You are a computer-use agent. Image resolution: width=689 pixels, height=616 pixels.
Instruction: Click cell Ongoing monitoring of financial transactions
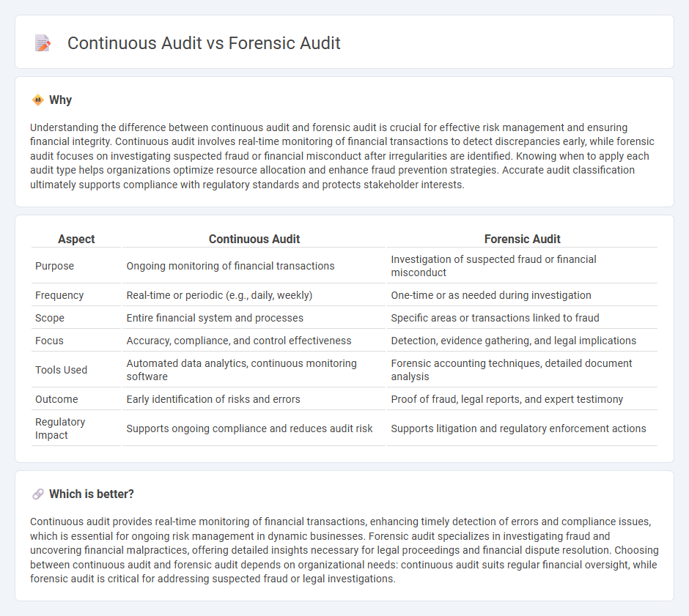pyautogui.click(x=254, y=266)
